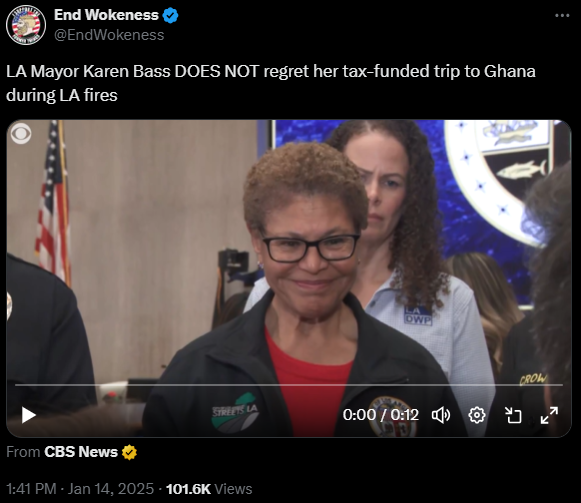This screenshot has width=581, height=503.
Task: Click the "From" label below the video
Action: pyautogui.click(x=23, y=452)
